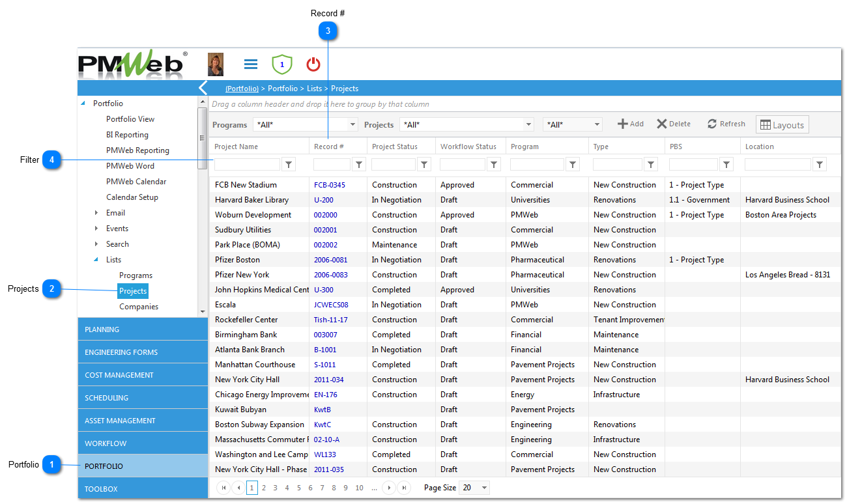Open the SCHEDULING module tab
This screenshot has width=847, height=504.
click(x=143, y=398)
